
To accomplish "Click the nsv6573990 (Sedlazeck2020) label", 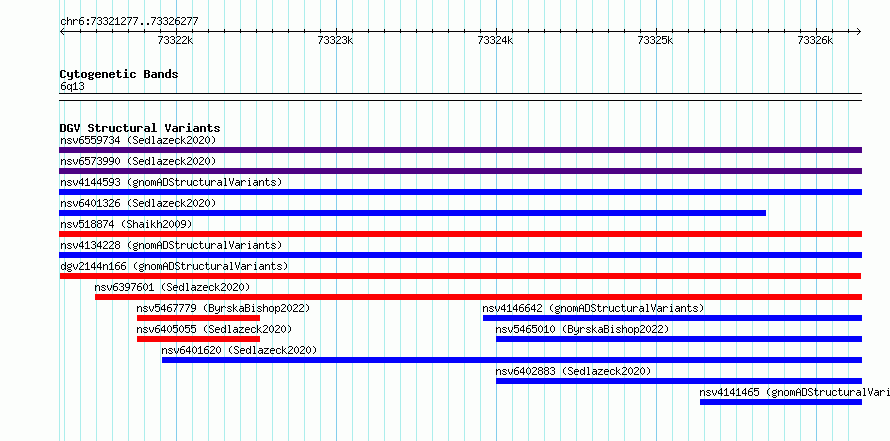I will [138, 161].
